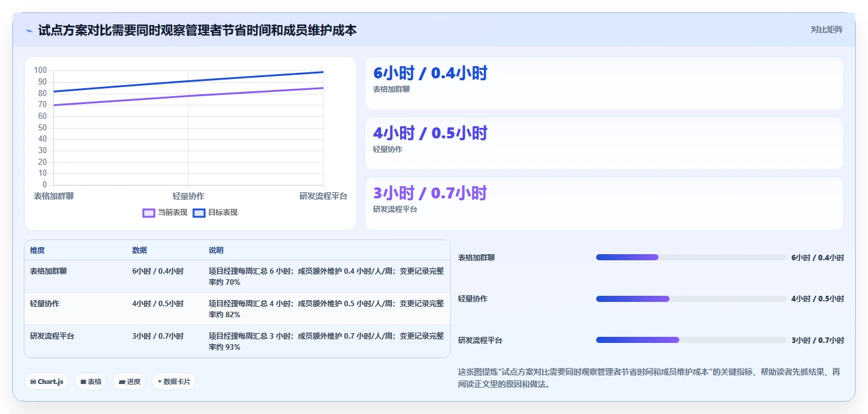The height and width of the screenshot is (414, 868).
Task: Click the icon in the 表格 chip
Action: click(x=83, y=382)
